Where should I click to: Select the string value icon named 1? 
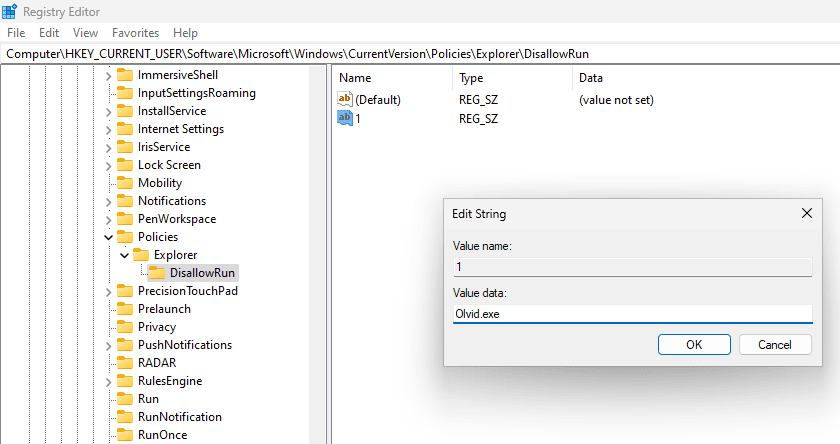click(x=346, y=118)
